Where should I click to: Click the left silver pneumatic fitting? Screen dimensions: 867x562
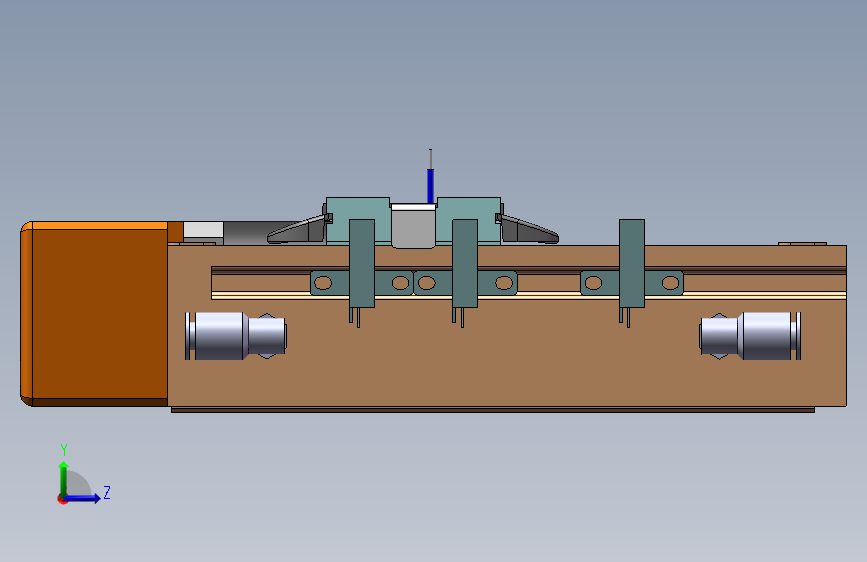(x=236, y=336)
